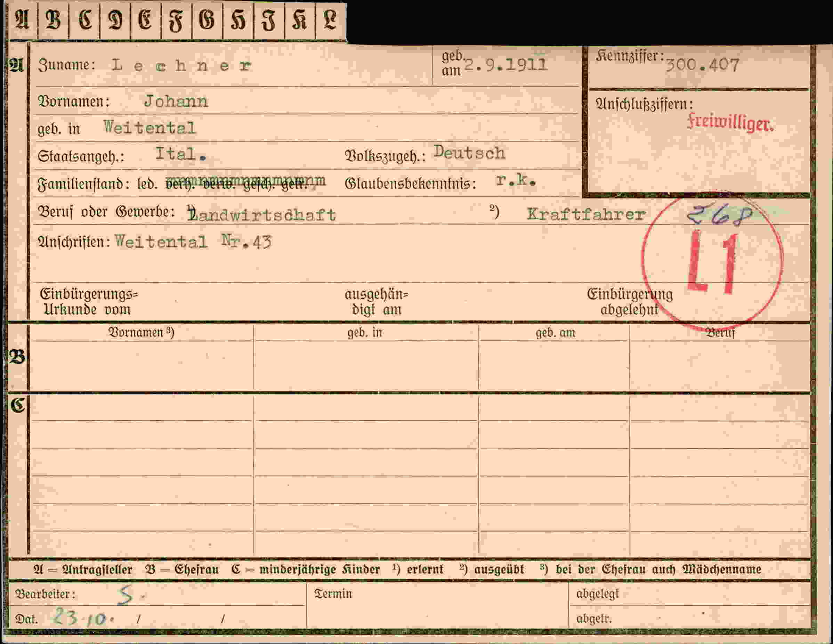Click the Anschriften label
833x644 pixels.
74,242
